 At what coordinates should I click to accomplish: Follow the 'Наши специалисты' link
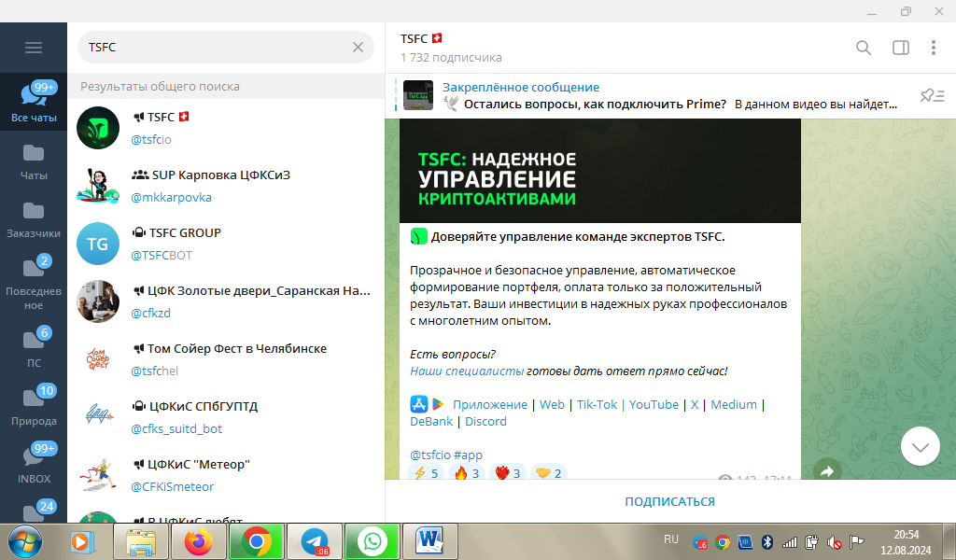pyautogui.click(x=467, y=371)
